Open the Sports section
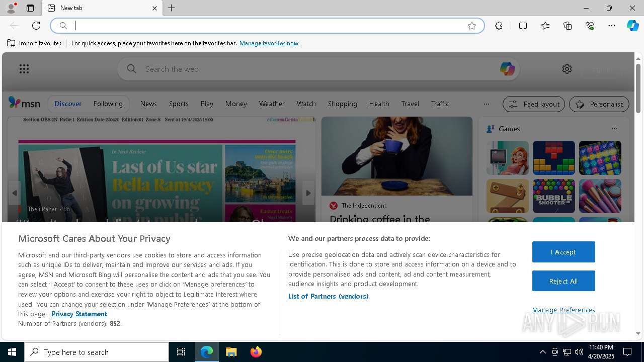Screen dimensions: 644x362 (x=179, y=104)
